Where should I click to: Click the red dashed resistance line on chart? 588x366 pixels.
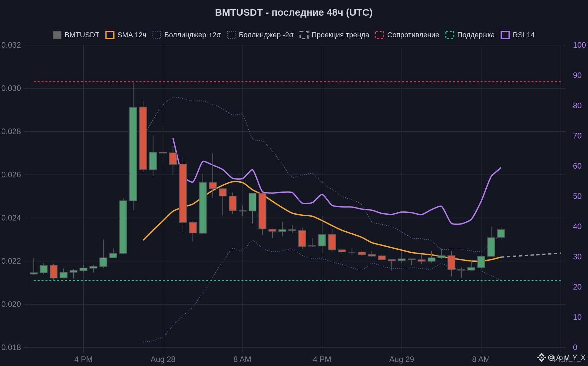click(x=297, y=82)
